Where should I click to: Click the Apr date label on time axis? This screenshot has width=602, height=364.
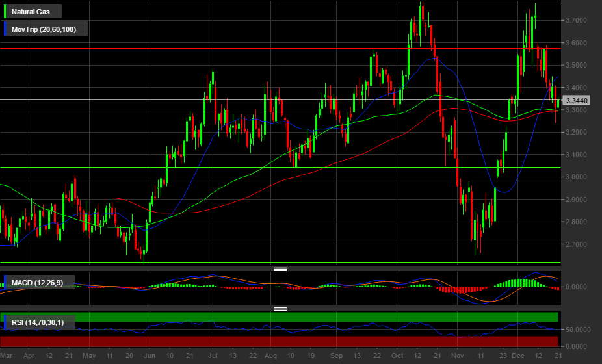tap(29, 356)
